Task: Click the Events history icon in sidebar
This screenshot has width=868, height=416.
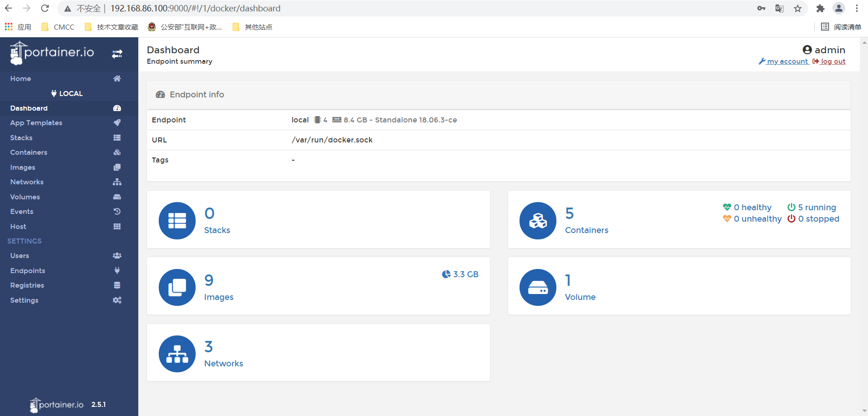Action: click(x=117, y=211)
